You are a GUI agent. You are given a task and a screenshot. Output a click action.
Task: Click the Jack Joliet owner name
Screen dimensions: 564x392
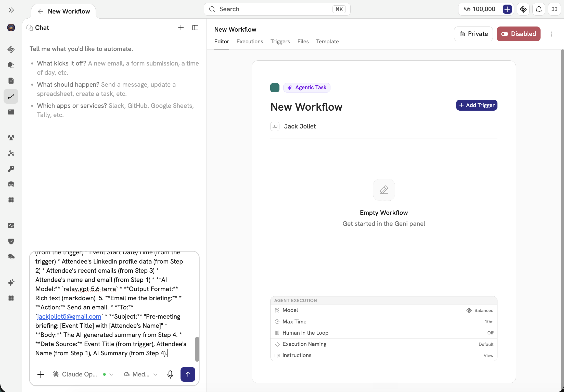click(300, 126)
